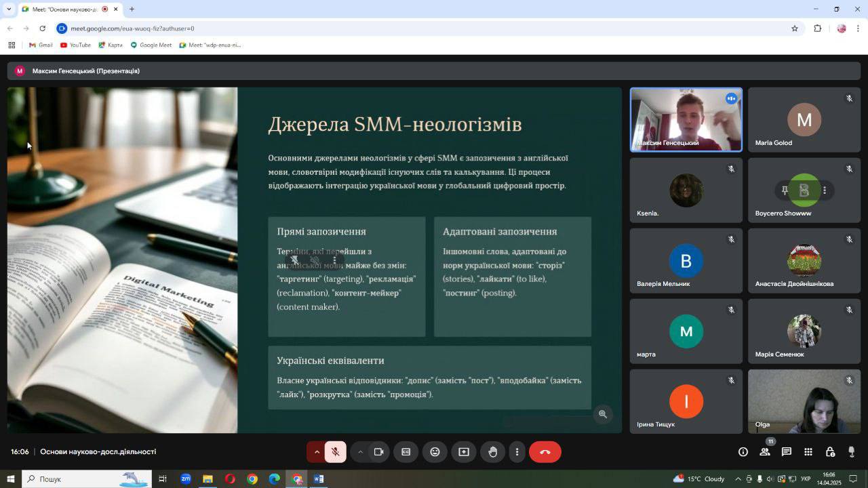Open the Chrome tab search dropdown
This screenshot has width=868, height=488.
pyautogui.click(x=9, y=9)
